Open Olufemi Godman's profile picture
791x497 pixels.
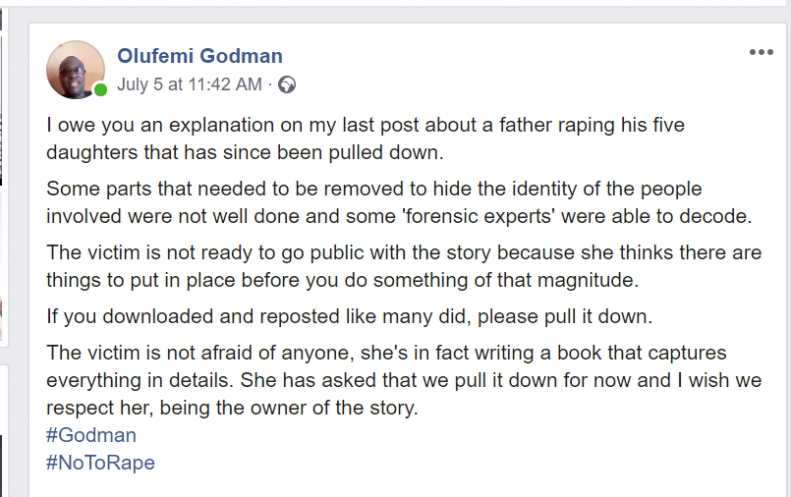pos(76,70)
